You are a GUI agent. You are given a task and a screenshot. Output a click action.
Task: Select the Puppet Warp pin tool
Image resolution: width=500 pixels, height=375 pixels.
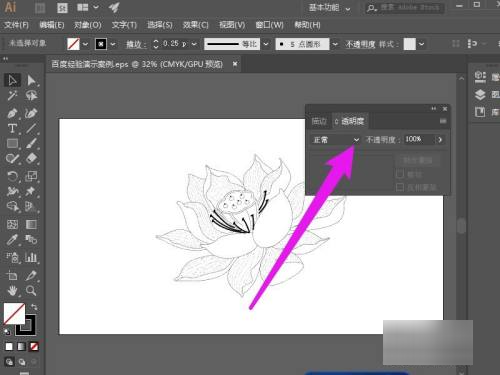point(31,191)
